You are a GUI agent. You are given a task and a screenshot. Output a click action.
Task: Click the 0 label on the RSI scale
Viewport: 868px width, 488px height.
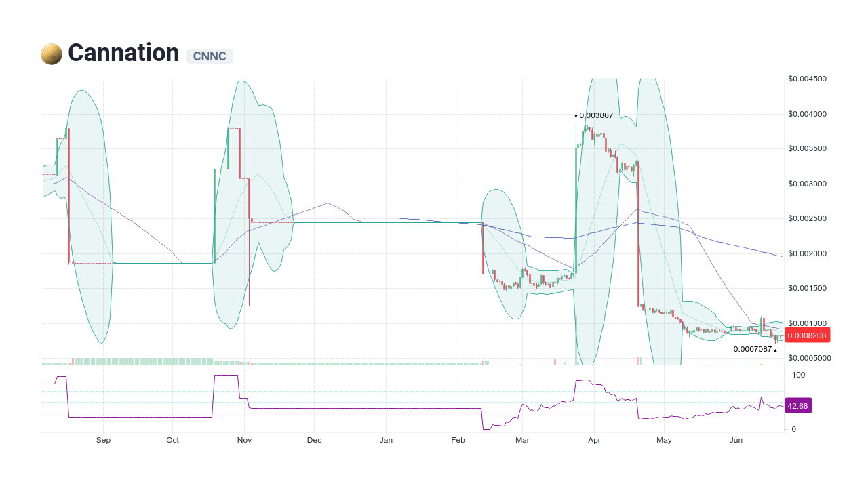coord(794,428)
